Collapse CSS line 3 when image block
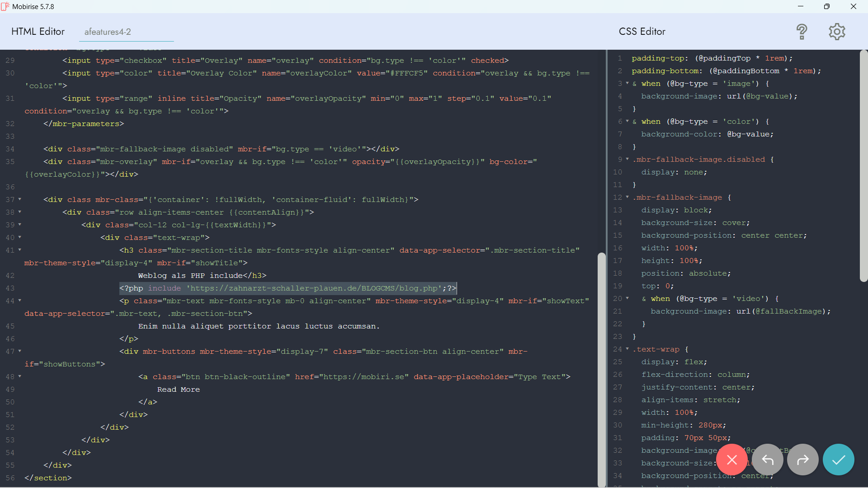Image resolution: width=868 pixels, height=488 pixels. (627, 84)
